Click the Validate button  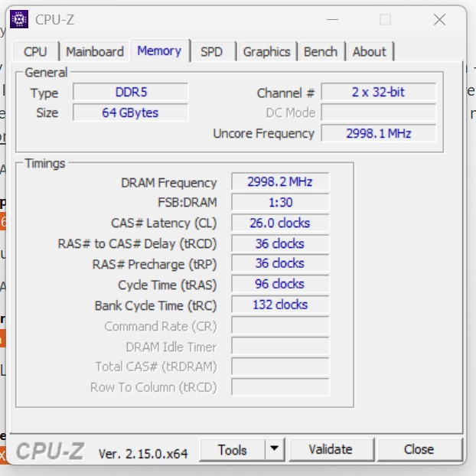[331, 449]
